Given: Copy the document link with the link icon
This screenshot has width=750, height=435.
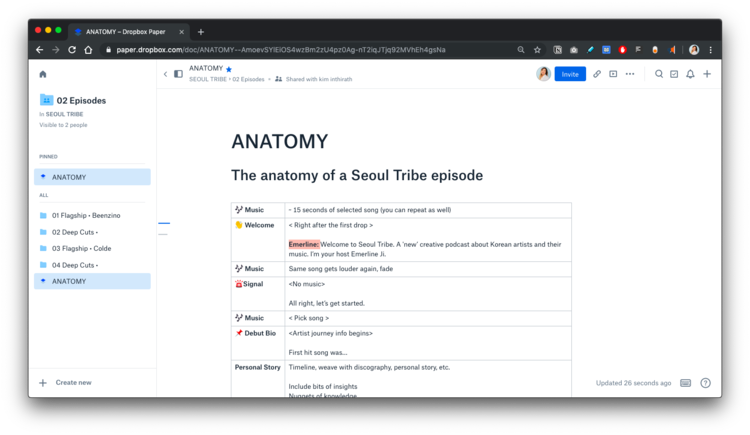Looking at the screenshot, I should [597, 74].
